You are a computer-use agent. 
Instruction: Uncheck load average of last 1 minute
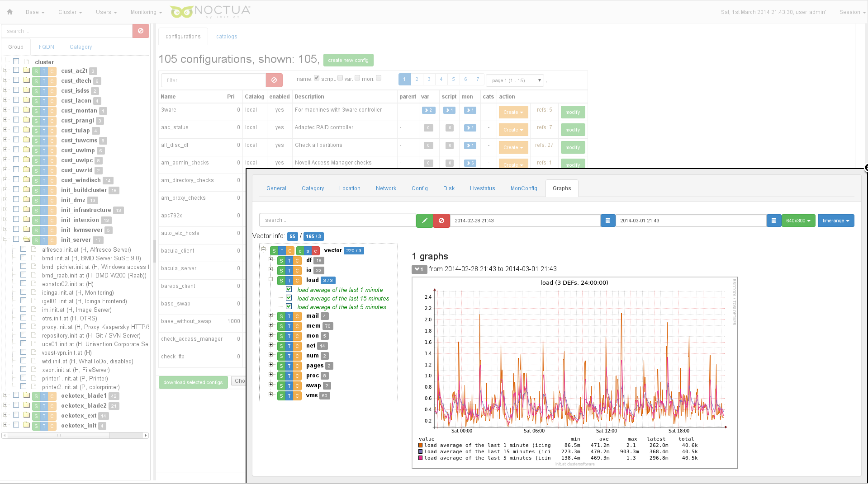(289, 289)
